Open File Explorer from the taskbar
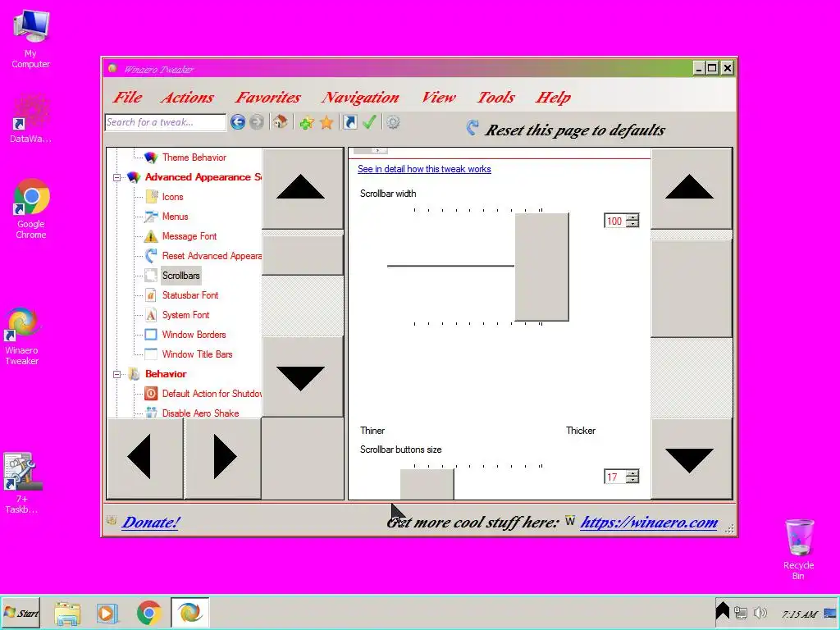This screenshot has width=840, height=630. click(67, 613)
